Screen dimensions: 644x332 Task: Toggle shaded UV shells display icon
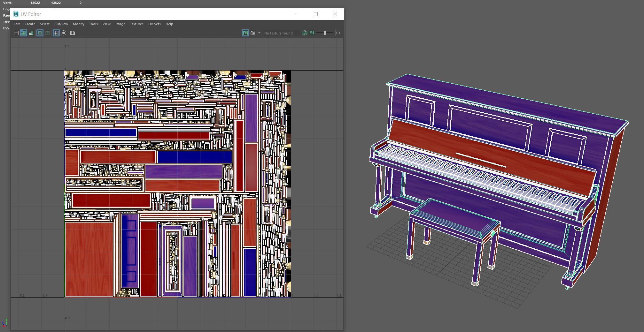(24, 33)
